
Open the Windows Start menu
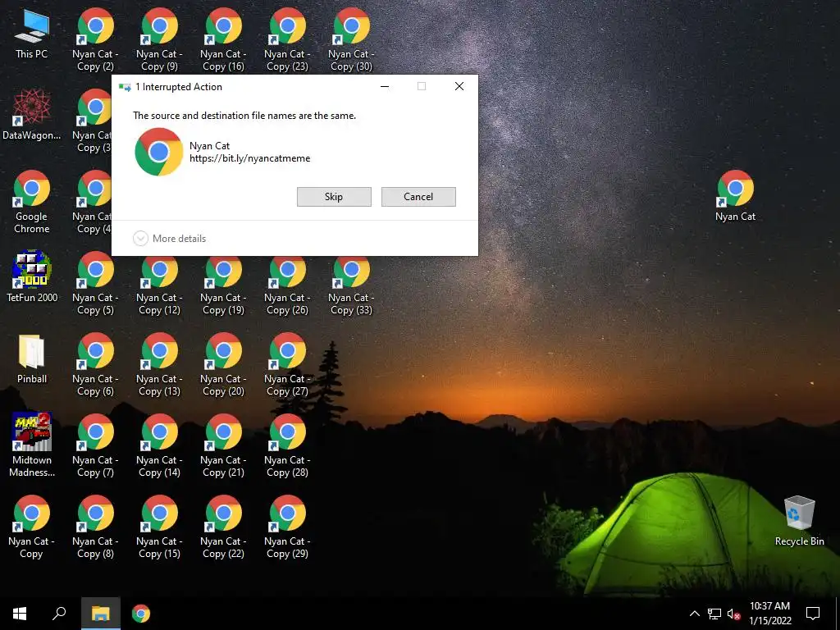pyautogui.click(x=20, y=614)
